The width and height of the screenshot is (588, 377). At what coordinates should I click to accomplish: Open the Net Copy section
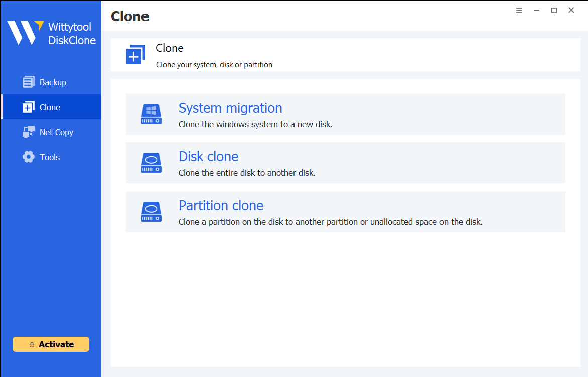pyautogui.click(x=56, y=132)
